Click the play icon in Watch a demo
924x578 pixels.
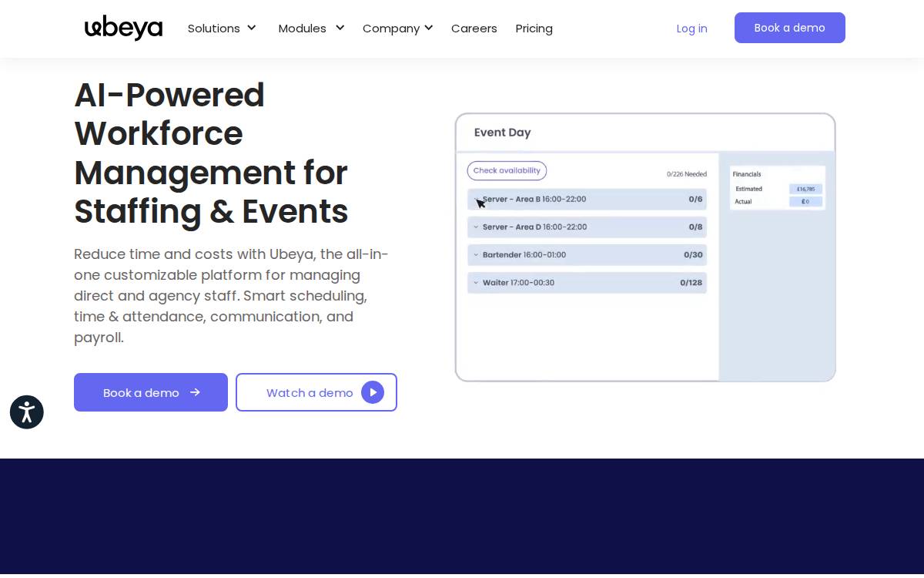(373, 392)
